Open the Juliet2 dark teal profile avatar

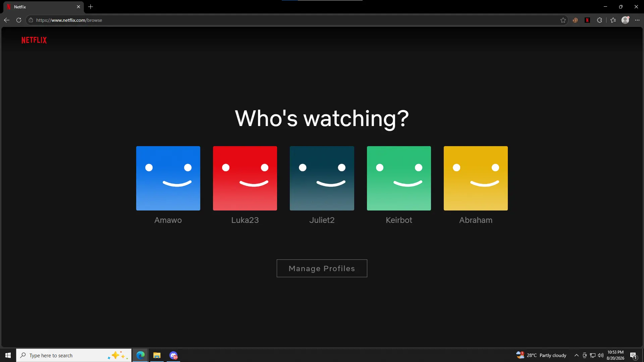point(322,178)
